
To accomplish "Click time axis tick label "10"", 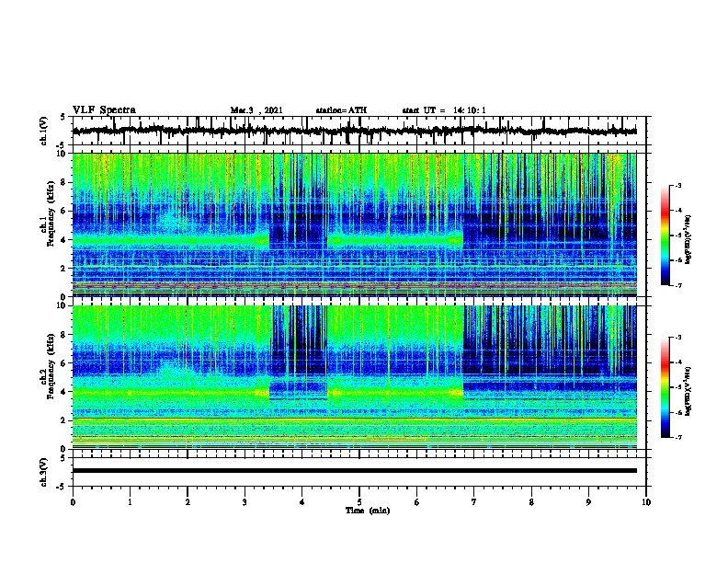I will (x=646, y=502).
